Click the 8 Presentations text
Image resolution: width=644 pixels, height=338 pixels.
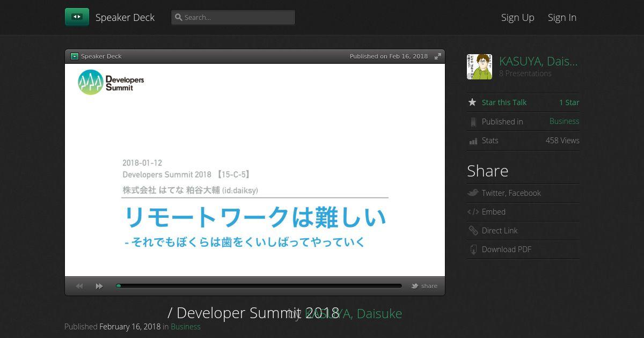tap(525, 74)
